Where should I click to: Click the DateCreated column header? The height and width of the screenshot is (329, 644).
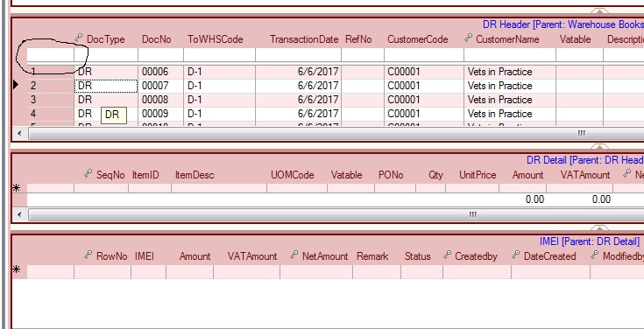(x=550, y=256)
